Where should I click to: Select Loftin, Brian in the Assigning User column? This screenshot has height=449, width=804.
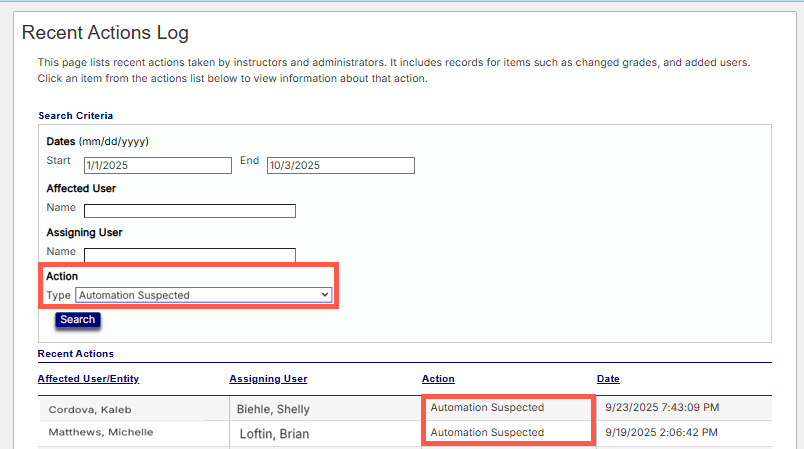pyautogui.click(x=275, y=433)
